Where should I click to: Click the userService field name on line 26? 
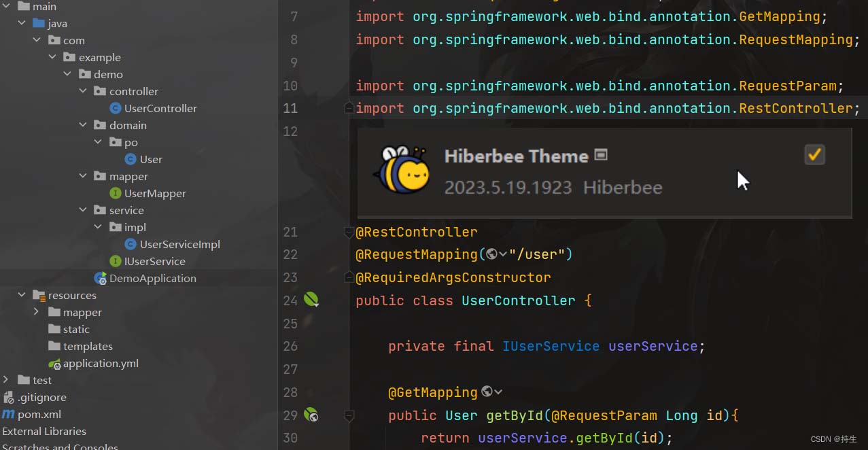tap(653, 346)
